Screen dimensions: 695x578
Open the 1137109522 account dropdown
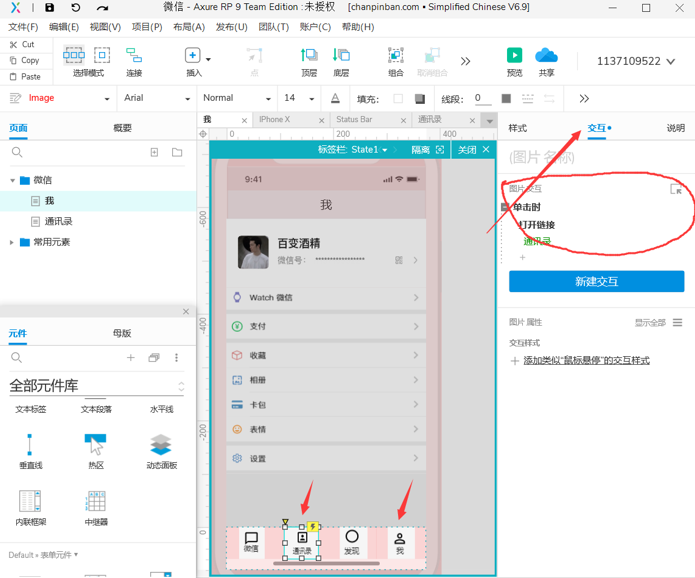click(x=636, y=61)
